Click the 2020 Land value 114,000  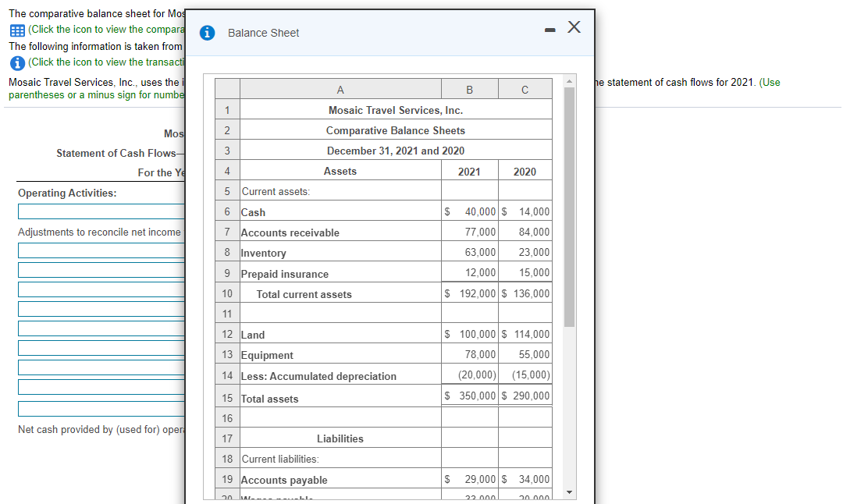pyautogui.click(x=532, y=334)
